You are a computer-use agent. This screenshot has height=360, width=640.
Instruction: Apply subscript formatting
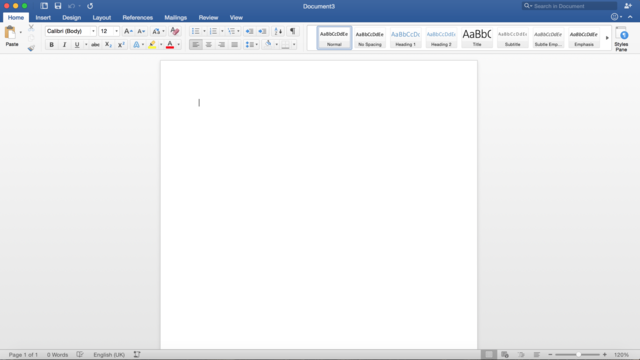tap(108, 44)
